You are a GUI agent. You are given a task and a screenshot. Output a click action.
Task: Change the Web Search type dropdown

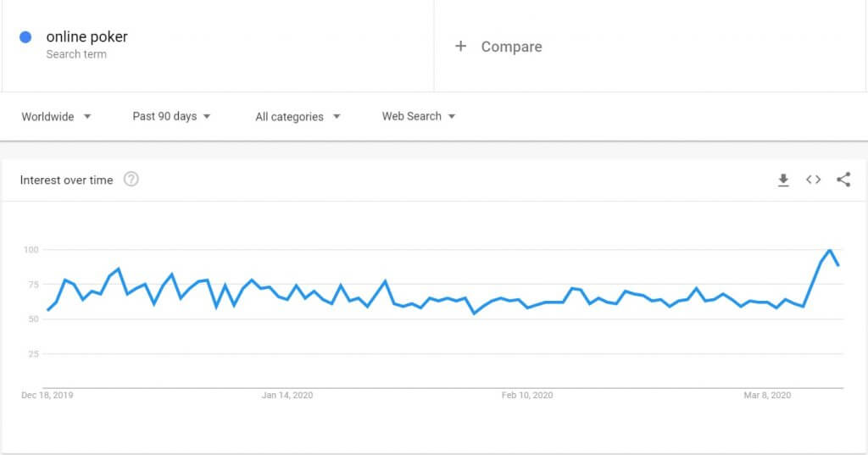tap(419, 116)
